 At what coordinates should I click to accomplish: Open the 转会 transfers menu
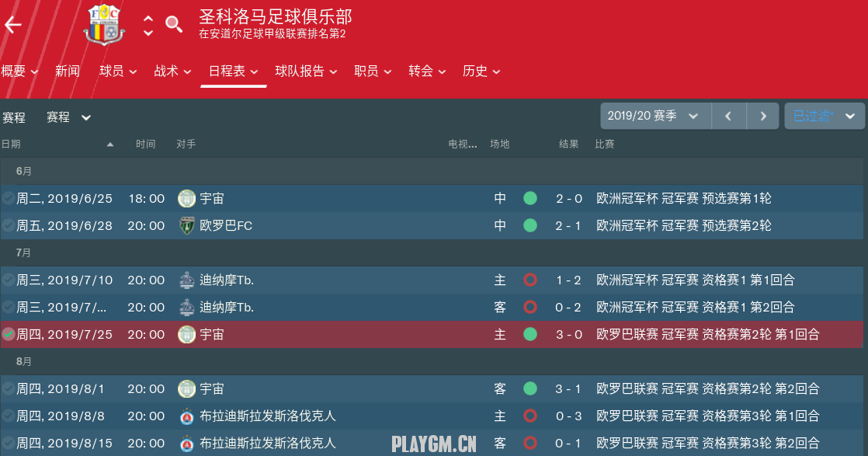click(427, 71)
